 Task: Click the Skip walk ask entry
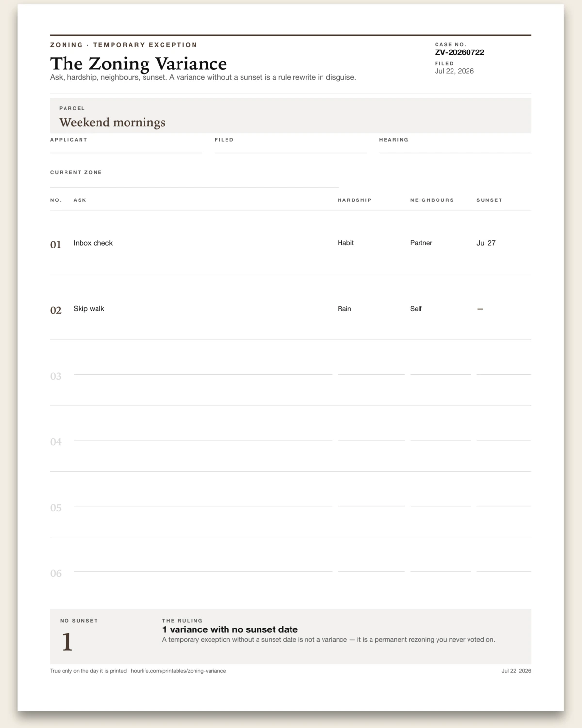[x=89, y=309]
